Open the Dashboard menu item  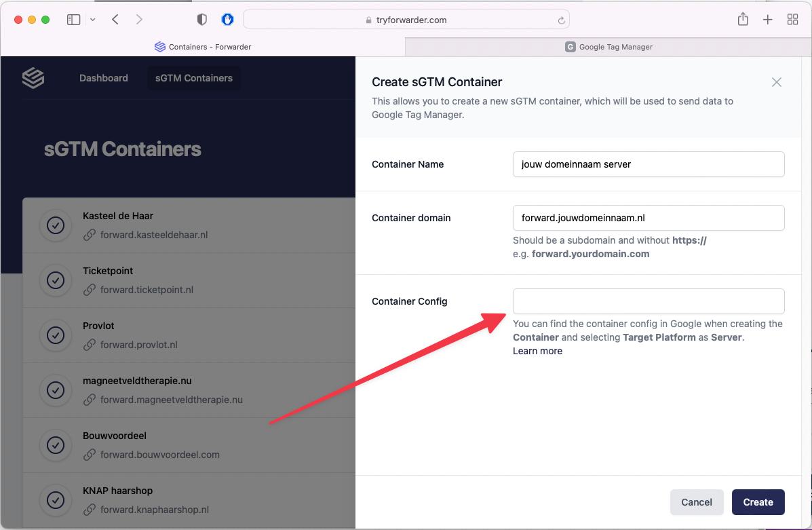click(104, 78)
